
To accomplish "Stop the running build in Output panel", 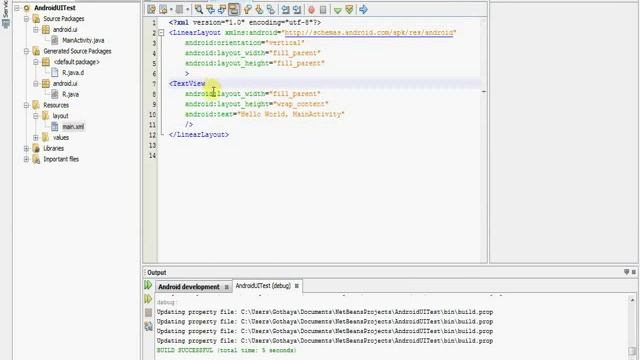I will click(148, 312).
